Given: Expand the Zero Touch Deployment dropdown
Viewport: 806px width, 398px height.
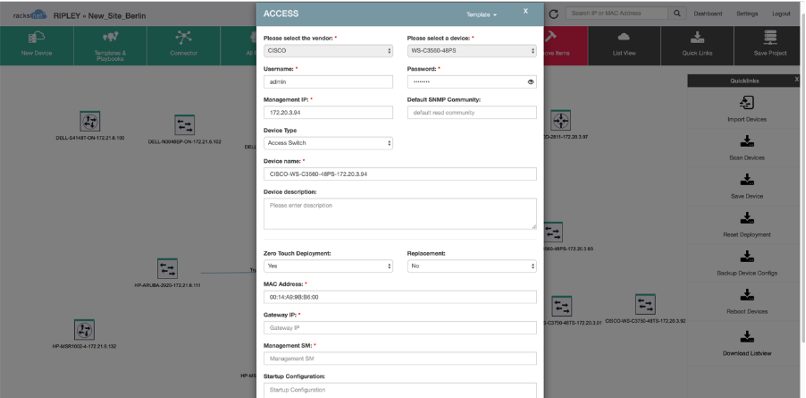Looking at the screenshot, I should [328, 266].
